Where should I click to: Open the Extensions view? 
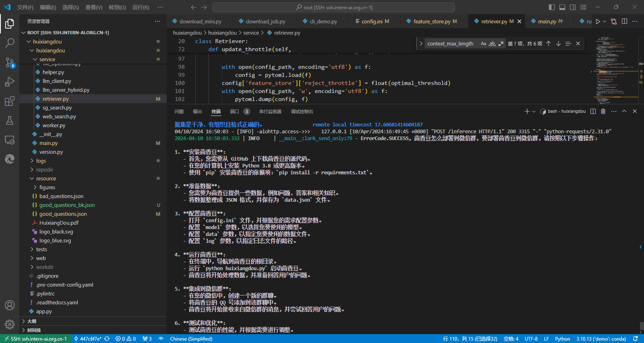10,101
